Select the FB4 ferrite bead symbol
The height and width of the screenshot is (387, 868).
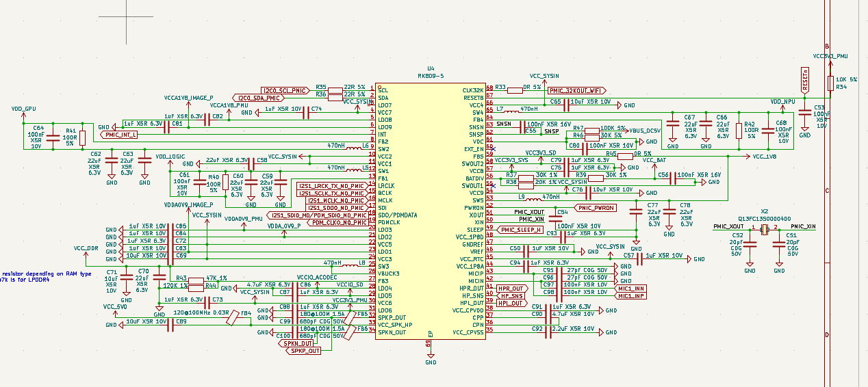[233, 317]
